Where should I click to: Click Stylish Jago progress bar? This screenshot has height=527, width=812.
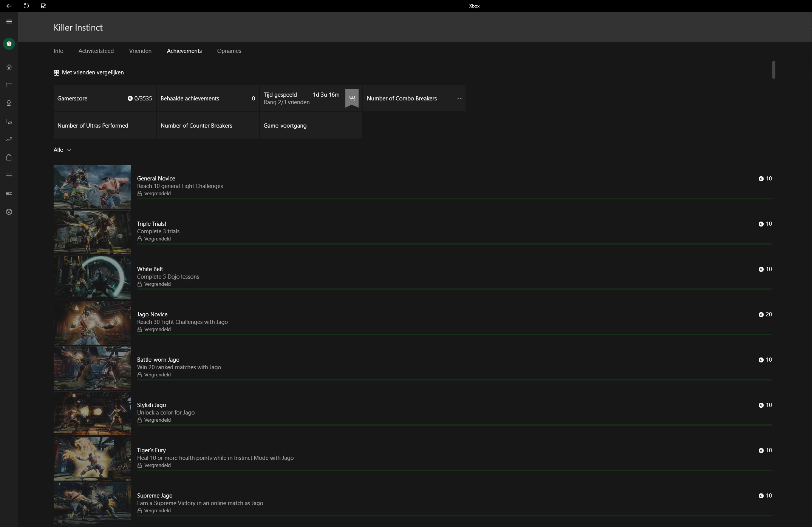(454, 425)
